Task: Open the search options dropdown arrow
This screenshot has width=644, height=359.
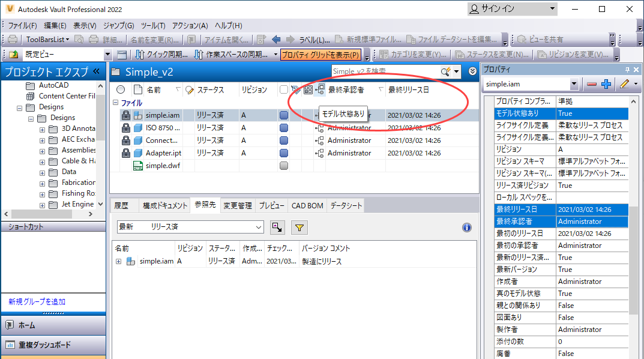Action: coord(456,72)
